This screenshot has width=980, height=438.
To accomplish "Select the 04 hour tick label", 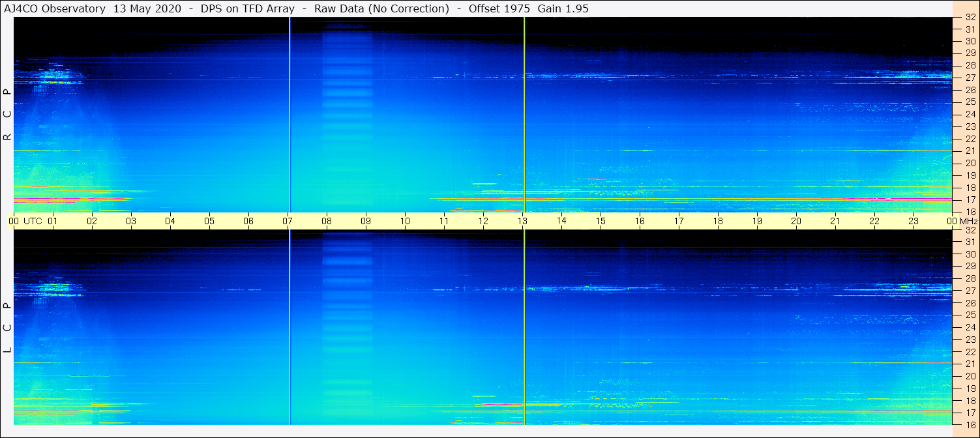I will click(170, 221).
